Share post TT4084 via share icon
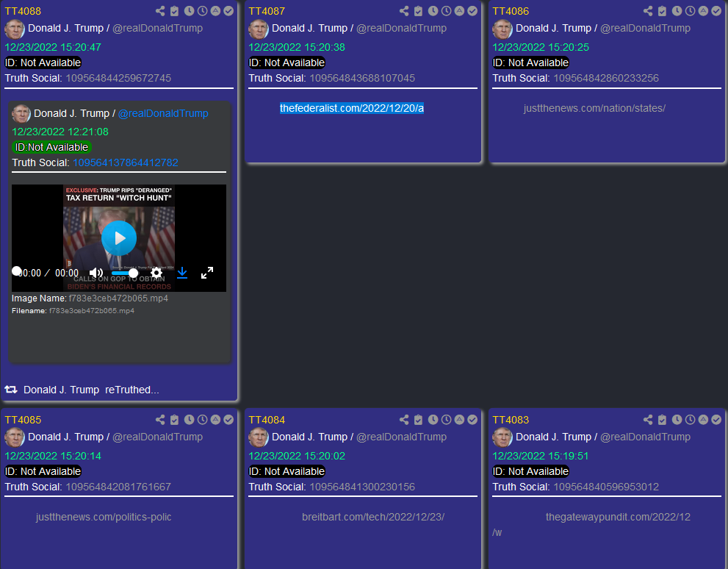 click(x=404, y=420)
